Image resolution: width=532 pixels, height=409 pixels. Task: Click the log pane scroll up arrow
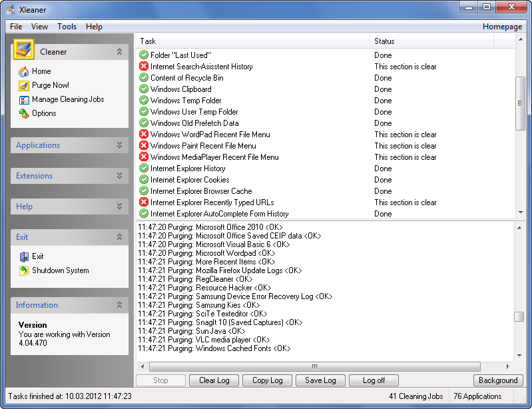pos(519,228)
